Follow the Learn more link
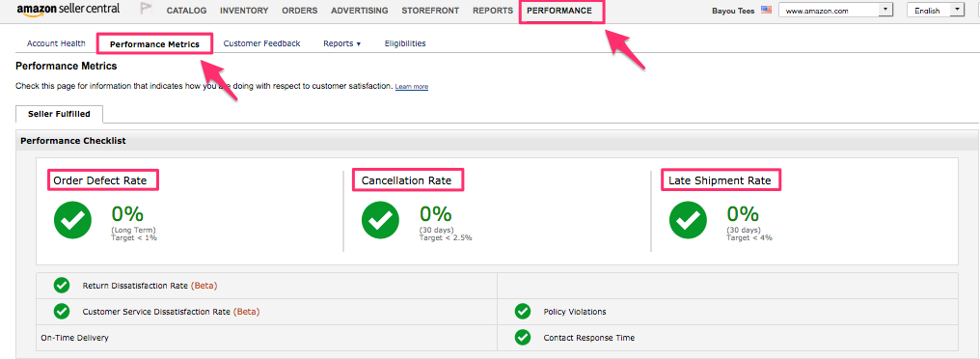The width and height of the screenshot is (980, 359). tap(411, 86)
